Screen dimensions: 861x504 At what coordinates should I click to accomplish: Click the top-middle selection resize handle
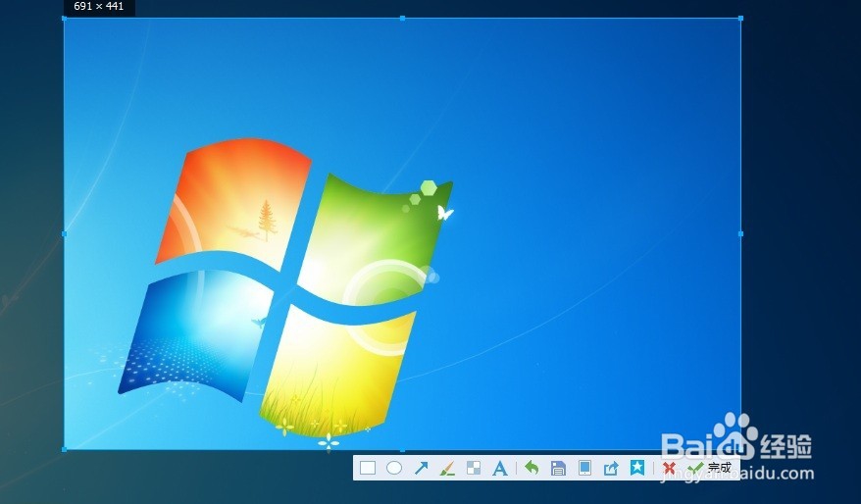coord(402,18)
